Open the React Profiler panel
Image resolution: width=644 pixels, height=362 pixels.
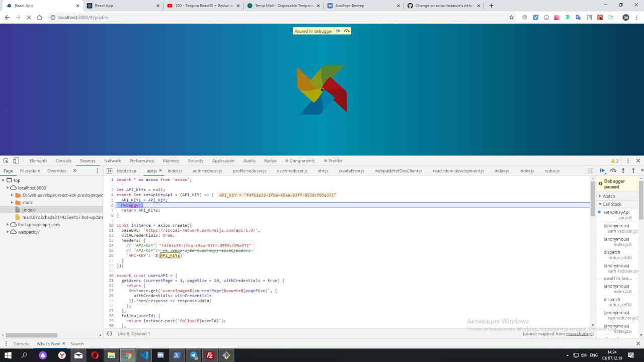coord(333,161)
